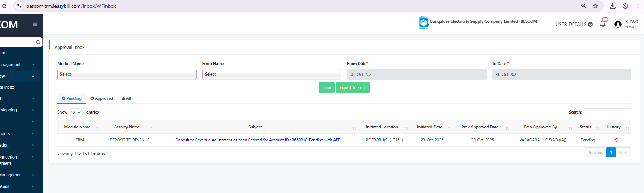This screenshot has height=193, width=644.
Task: Collapse the active workflow sidebar section
Action: 20,76
